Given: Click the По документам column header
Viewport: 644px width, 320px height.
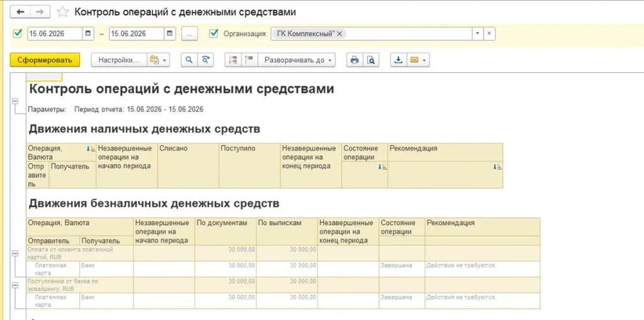Looking at the screenshot, I should pyautogui.click(x=226, y=231).
